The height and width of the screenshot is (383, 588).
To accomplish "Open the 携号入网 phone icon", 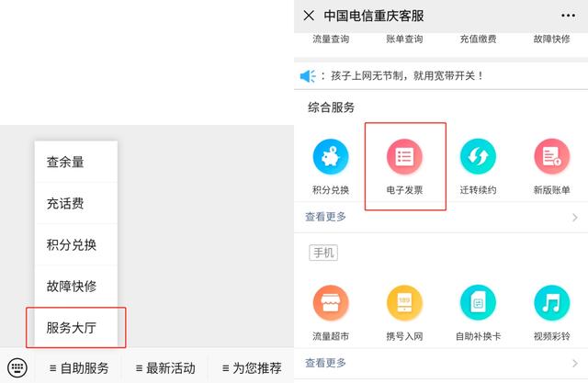I will 404,303.
